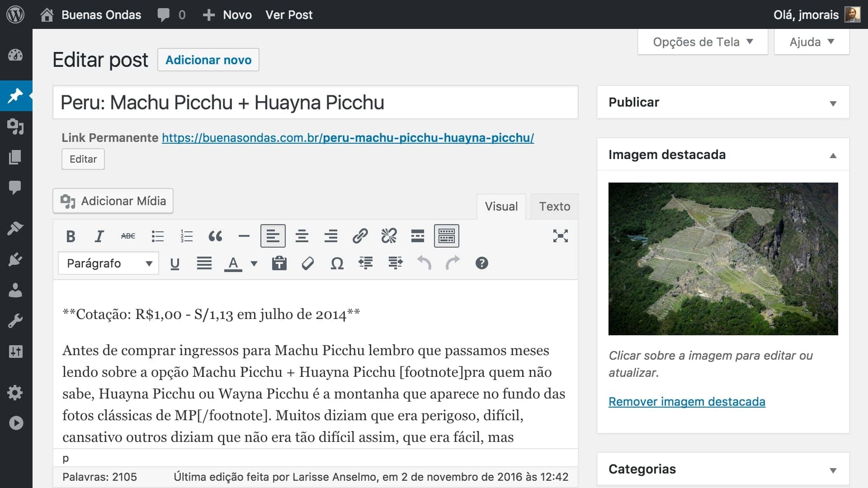Apply text color with A icon

pyautogui.click(x=233, y=263)
